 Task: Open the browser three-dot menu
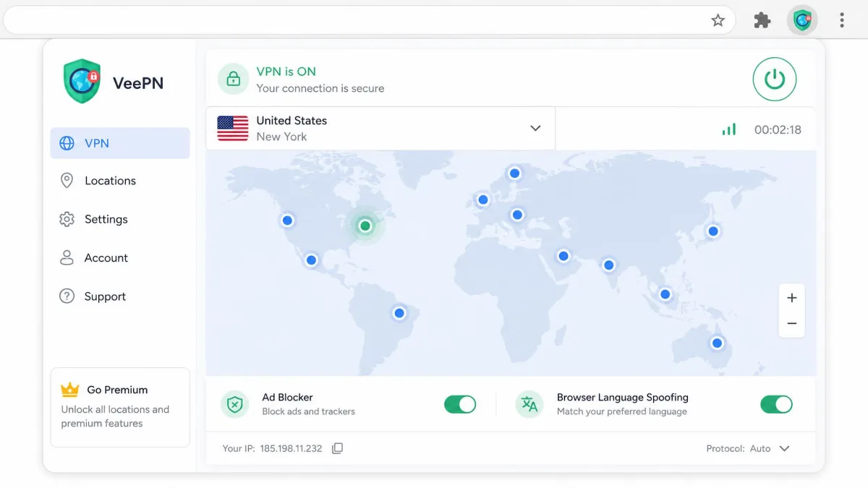pos(842,20)
